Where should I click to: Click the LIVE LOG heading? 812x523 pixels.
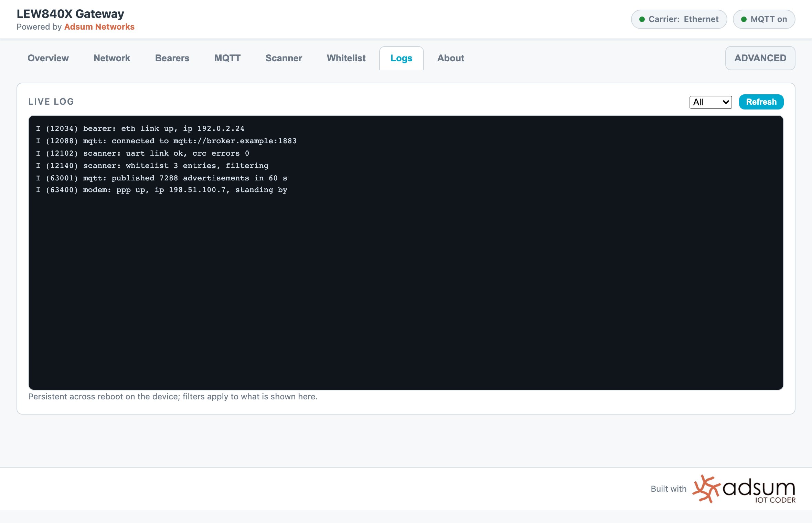51,102
